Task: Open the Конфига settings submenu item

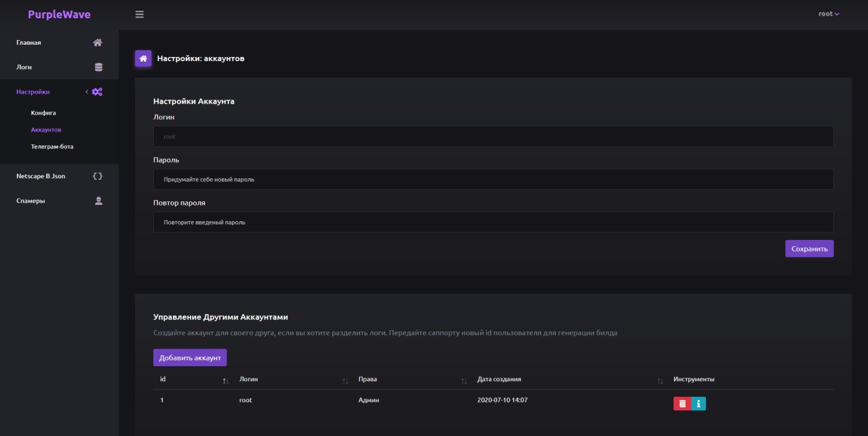Action: click(43, 113)
